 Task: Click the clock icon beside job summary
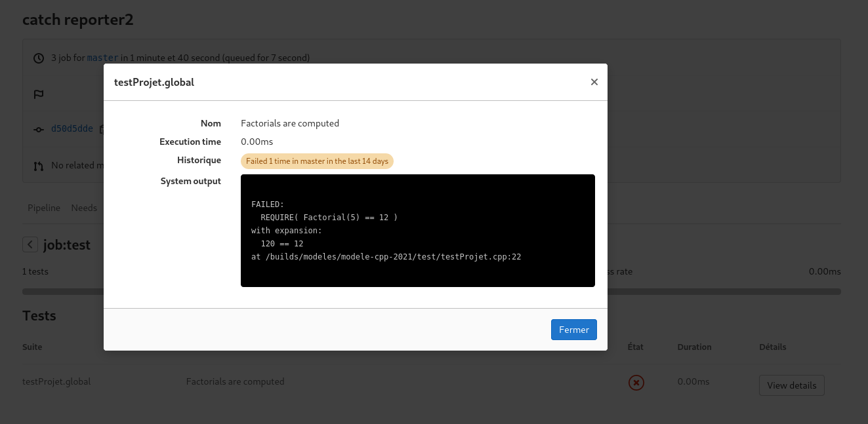[39, 58]
